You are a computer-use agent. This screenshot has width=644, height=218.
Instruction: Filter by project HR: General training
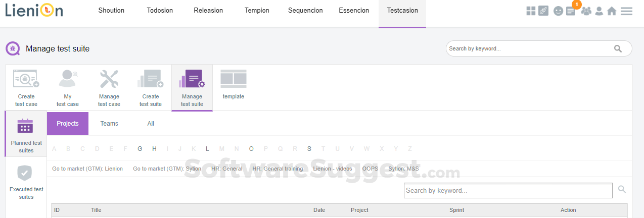(278, 169)
